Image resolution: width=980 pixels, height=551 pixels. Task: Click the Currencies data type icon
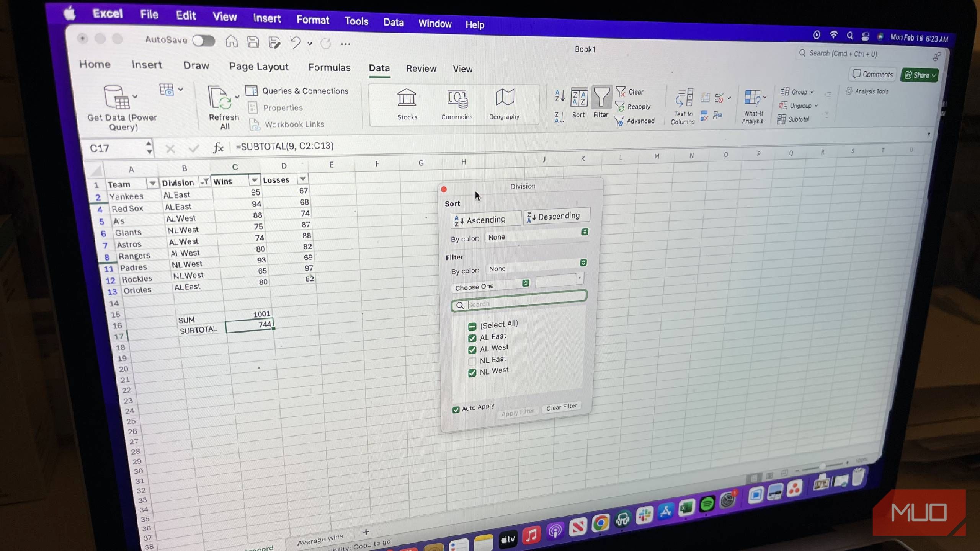tap(457, 99)
